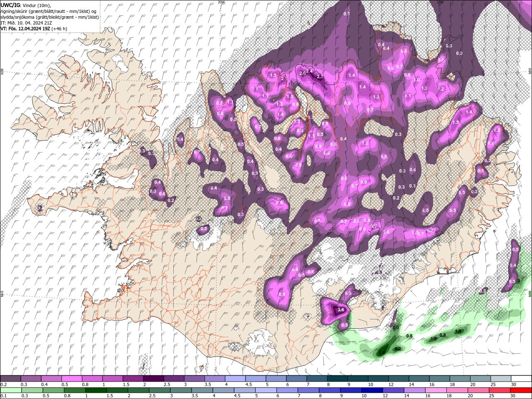Click the '2.7' snowfall value on the map
Viewport: 532px width, 399px height.
[x=320, y=77]
